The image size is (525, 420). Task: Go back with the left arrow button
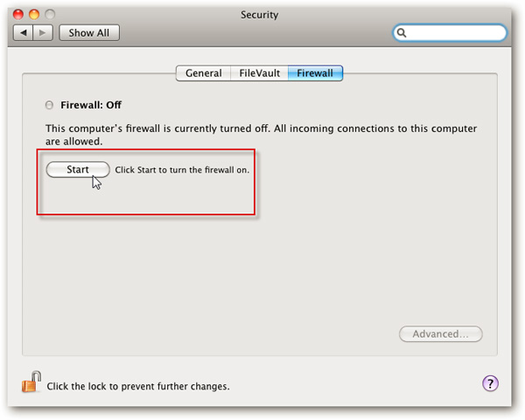[24, 32]
